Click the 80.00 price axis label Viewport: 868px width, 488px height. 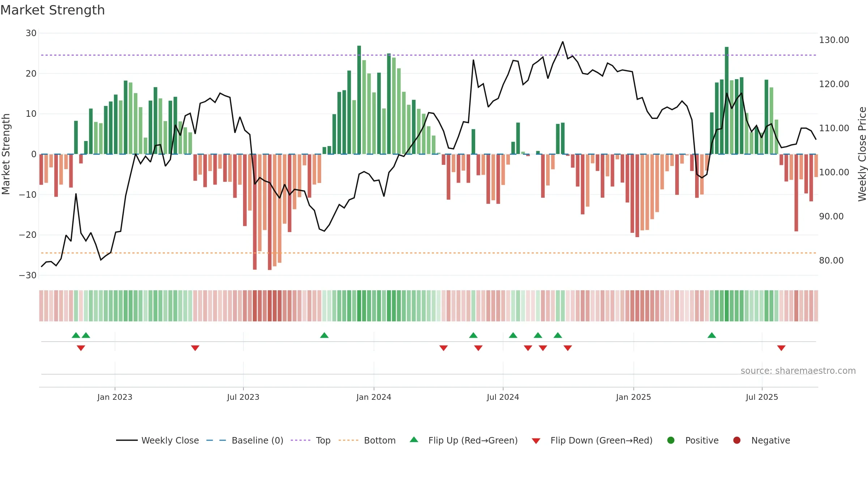831,260
